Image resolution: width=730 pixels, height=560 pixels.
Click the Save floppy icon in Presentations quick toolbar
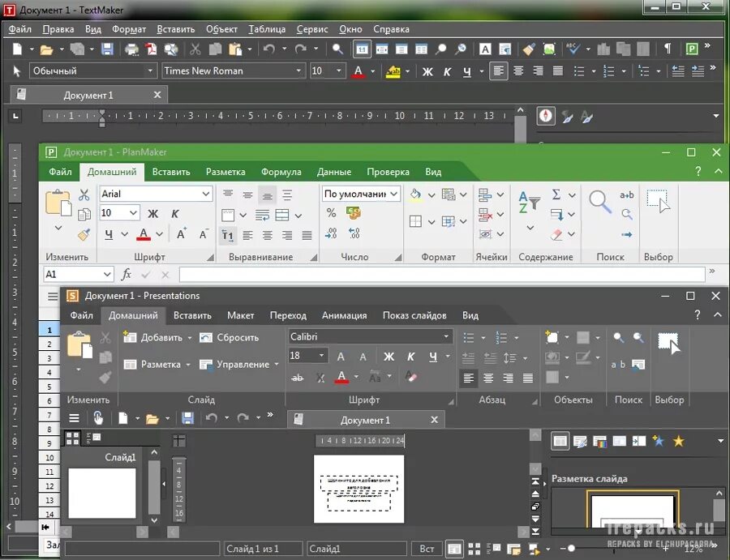coord(187,418)
